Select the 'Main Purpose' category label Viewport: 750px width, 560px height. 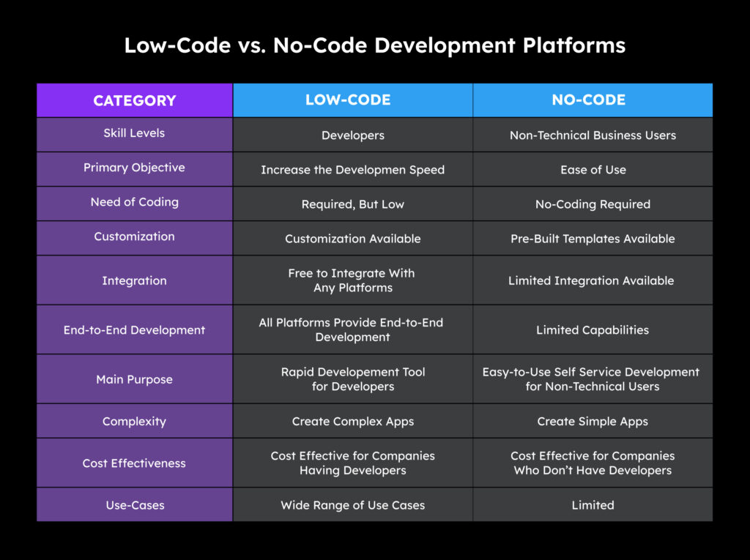(x=135, y=380)
